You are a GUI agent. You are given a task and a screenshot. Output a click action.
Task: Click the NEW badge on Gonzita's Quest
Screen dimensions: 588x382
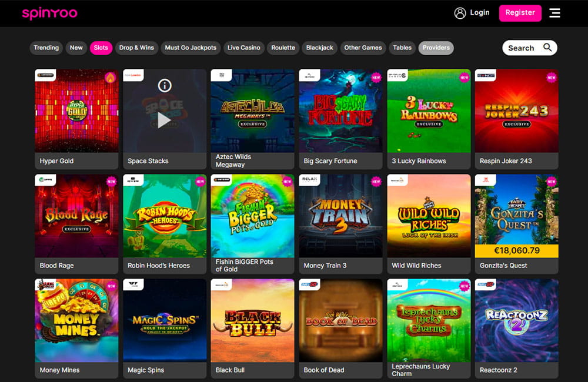tap(552, 182)
